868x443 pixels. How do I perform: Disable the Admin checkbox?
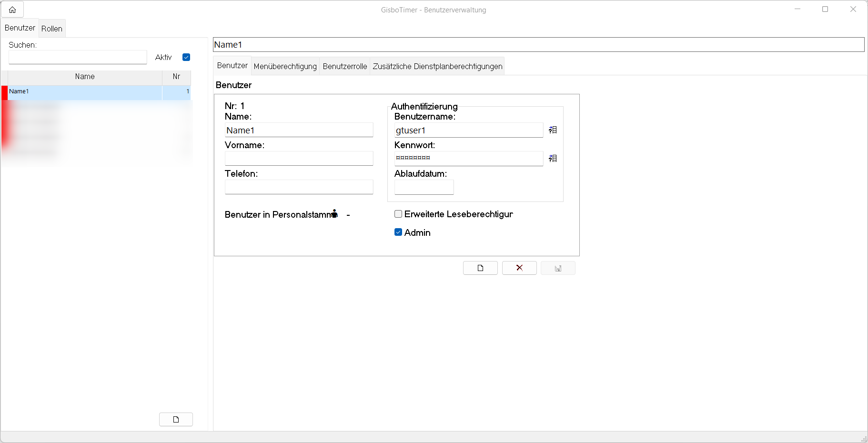click(398, 232)
